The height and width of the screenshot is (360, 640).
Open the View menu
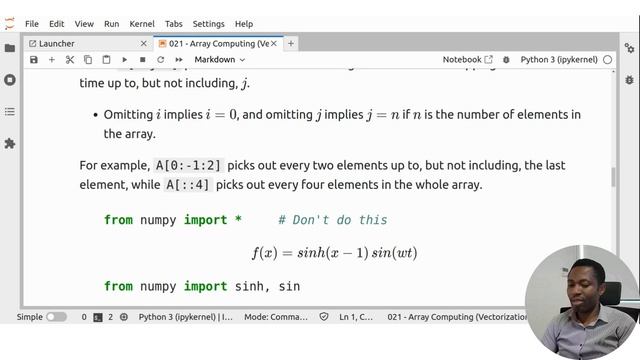point(84,24)
